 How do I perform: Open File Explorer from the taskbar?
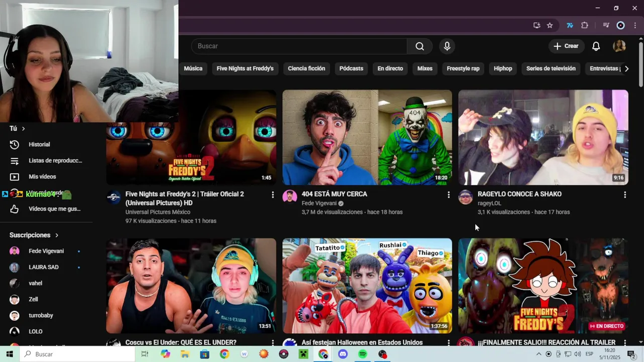click(x=185, y=354)
